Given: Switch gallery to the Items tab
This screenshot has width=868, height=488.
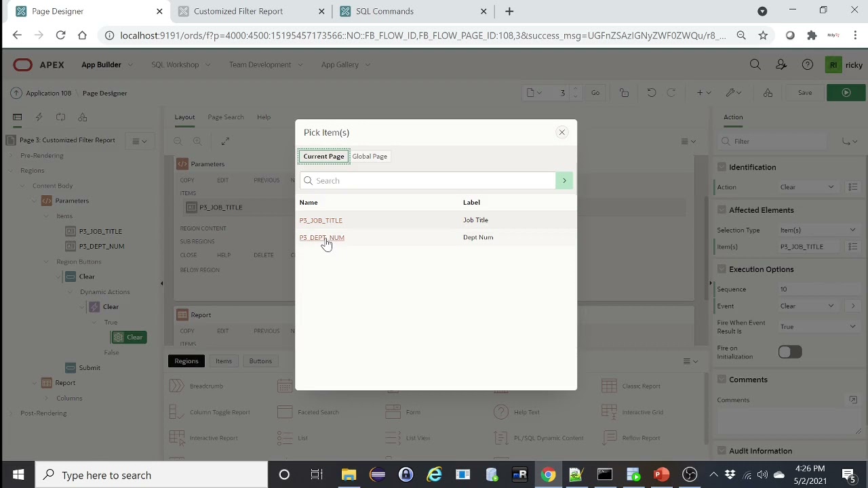Looking at the screenshot, I should 224,361.
